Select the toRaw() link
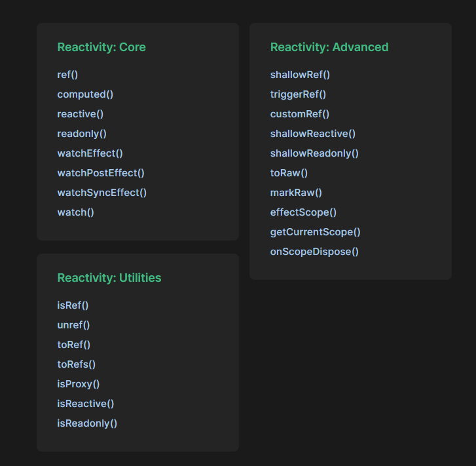 click(289, 173)
